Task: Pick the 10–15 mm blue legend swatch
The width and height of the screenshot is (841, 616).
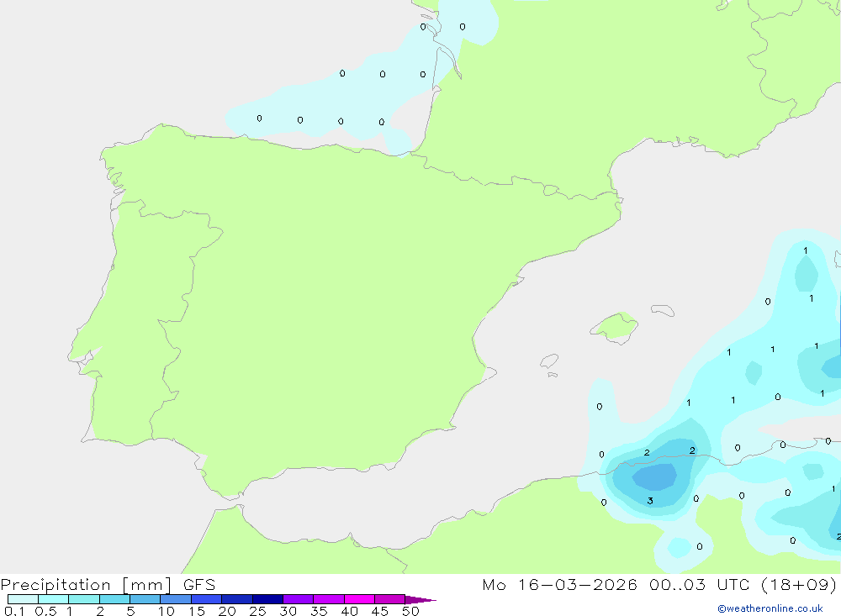Action: [176, 599]
